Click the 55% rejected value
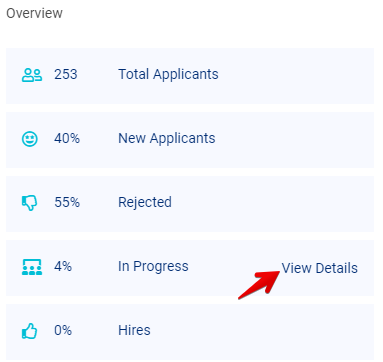This screenshot has height=362, width=383. click(x=67, y=202)
